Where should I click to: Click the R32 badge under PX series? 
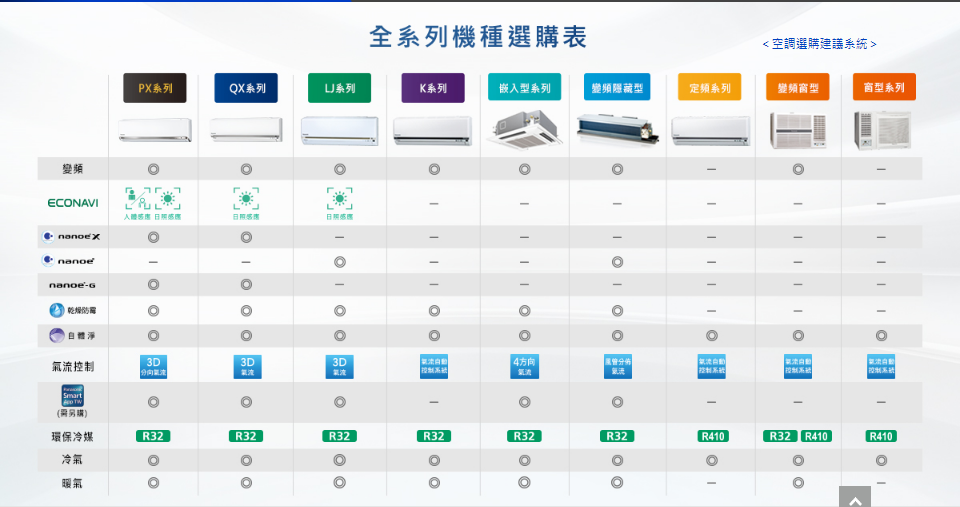(x=153, y=436)
